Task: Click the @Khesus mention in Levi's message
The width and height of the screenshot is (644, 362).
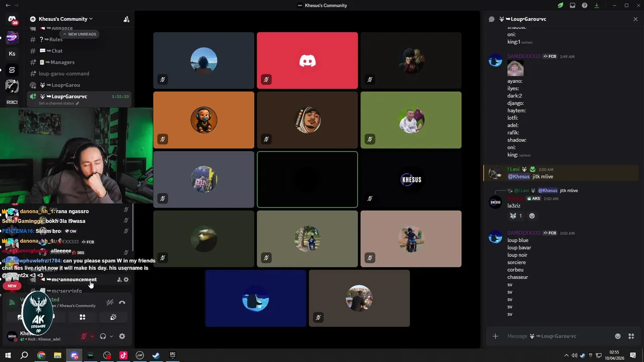Action: coord(519,176)
